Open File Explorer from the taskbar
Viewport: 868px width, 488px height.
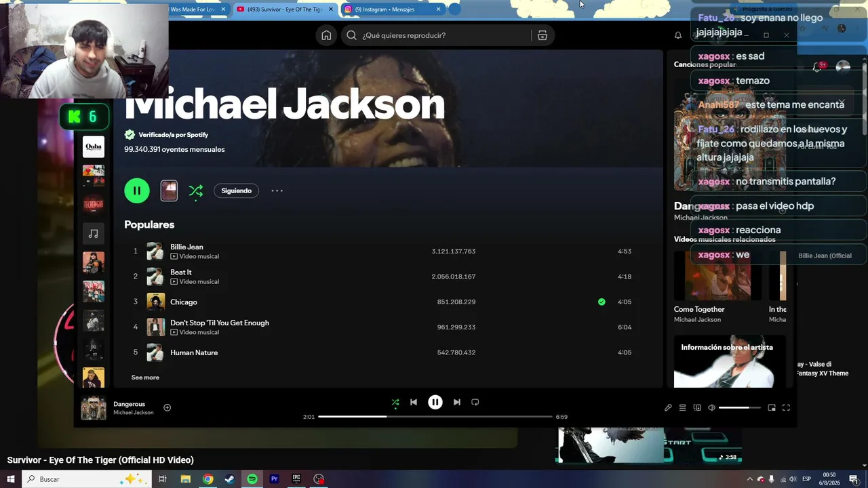coord(186,479)
